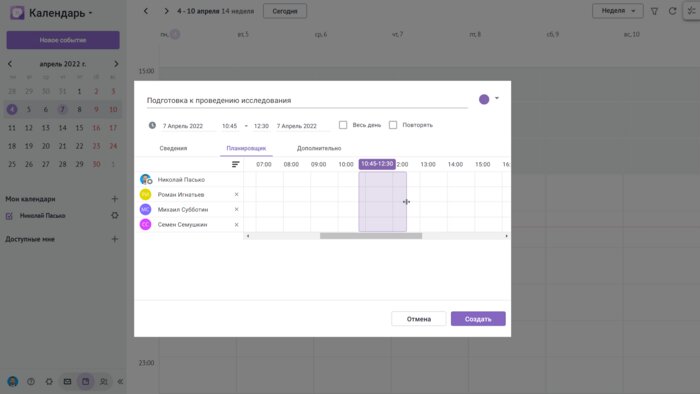This screenshot has width=700, height=394.
Task: Open the Календарь title dropdown
Action: tap(61, 13)
